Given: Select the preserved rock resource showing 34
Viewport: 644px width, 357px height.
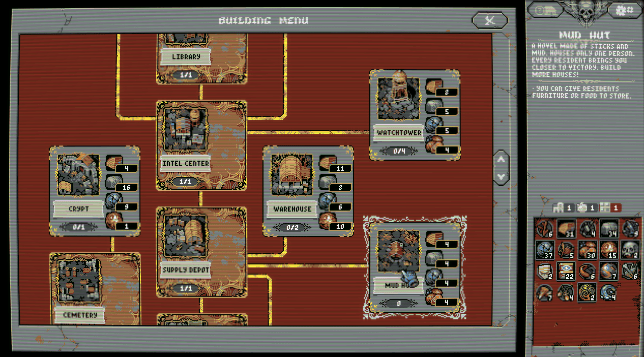Looking at the screenshot, I should [609, 229].
